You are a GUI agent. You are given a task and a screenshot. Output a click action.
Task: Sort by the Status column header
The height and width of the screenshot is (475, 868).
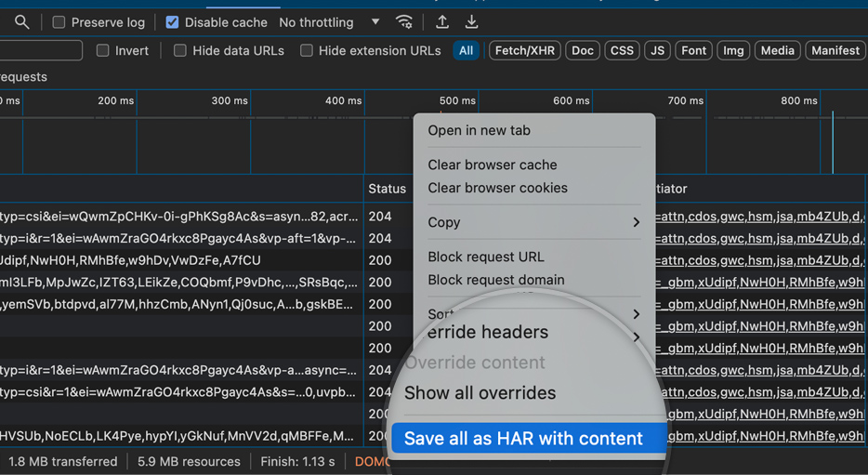(x=387, y=189)
